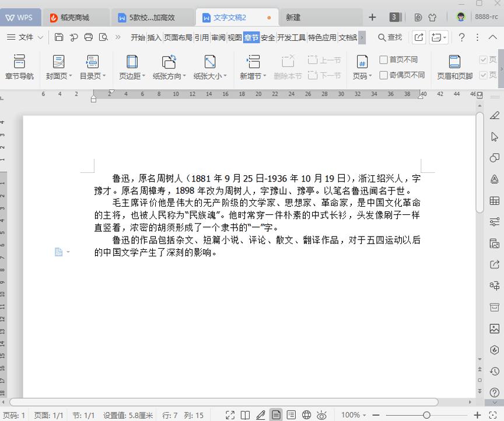504x421 pixels.
Task: Enter full screen mode from status bar
Action: [230, 415]
